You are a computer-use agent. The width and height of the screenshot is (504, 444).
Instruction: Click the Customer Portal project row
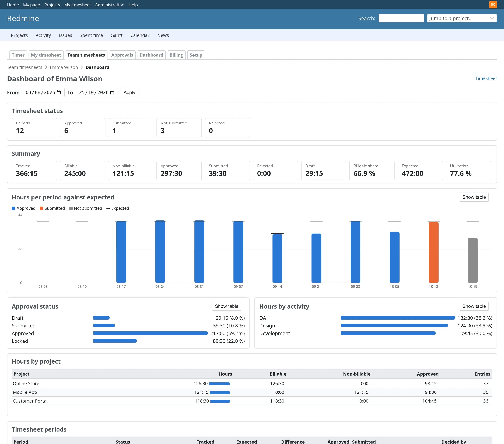tap(252, 401)
